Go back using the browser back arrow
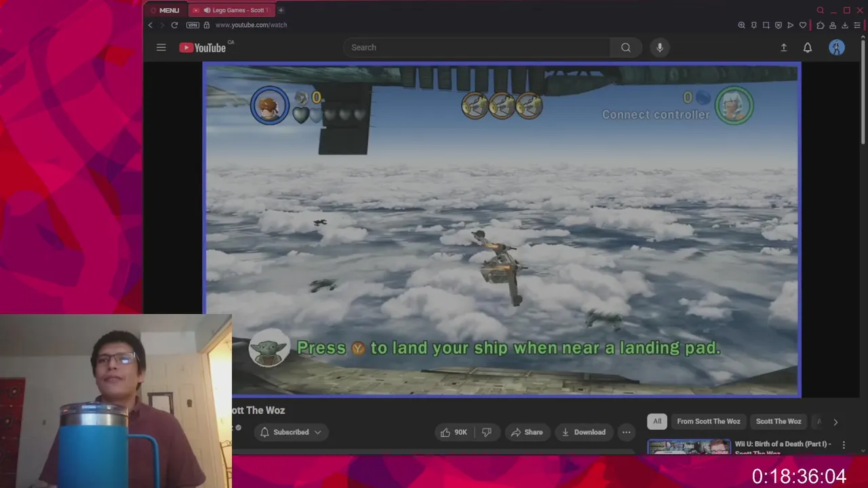Screen dimensions: 868x488 point(151,25)
